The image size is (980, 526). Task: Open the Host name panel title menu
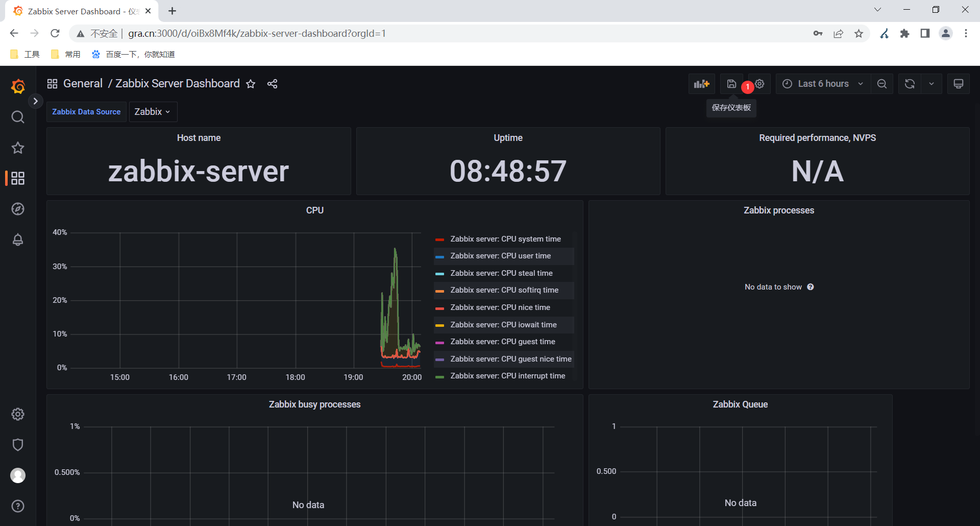(x=199, y=138)
